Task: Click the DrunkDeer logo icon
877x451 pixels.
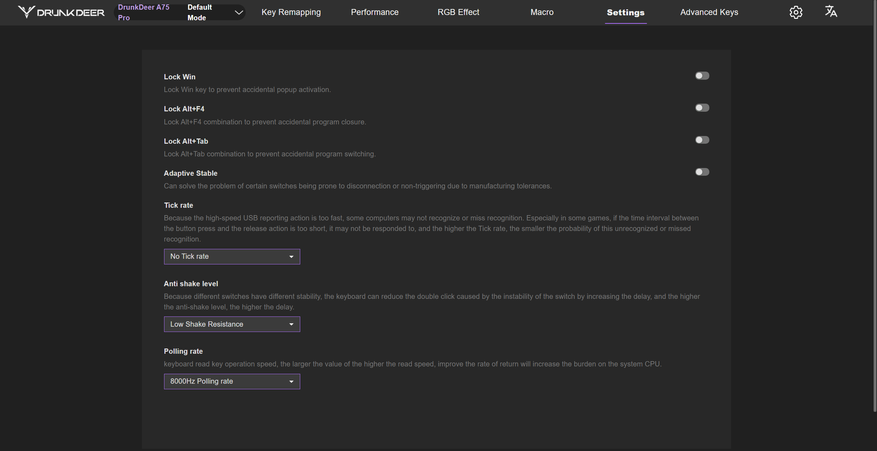Action: 26,12
